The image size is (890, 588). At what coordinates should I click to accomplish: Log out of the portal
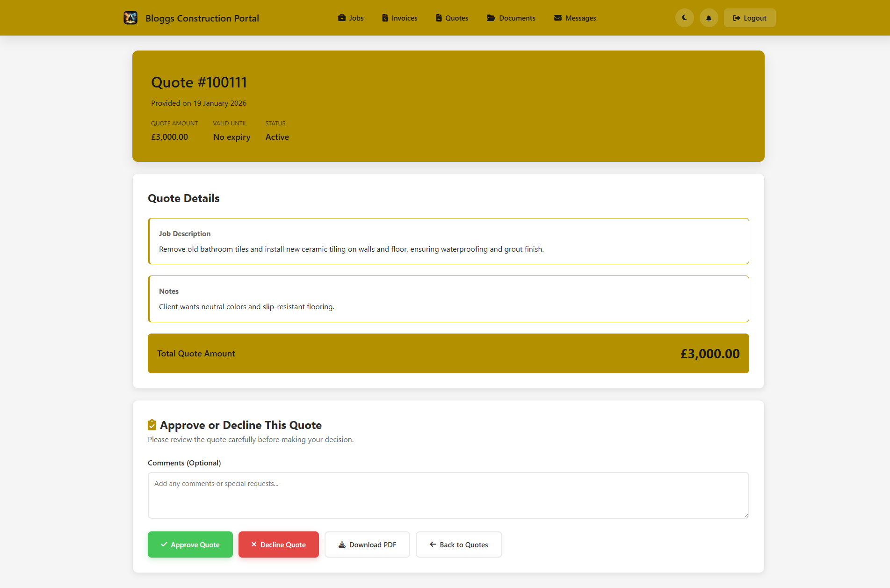749,18
